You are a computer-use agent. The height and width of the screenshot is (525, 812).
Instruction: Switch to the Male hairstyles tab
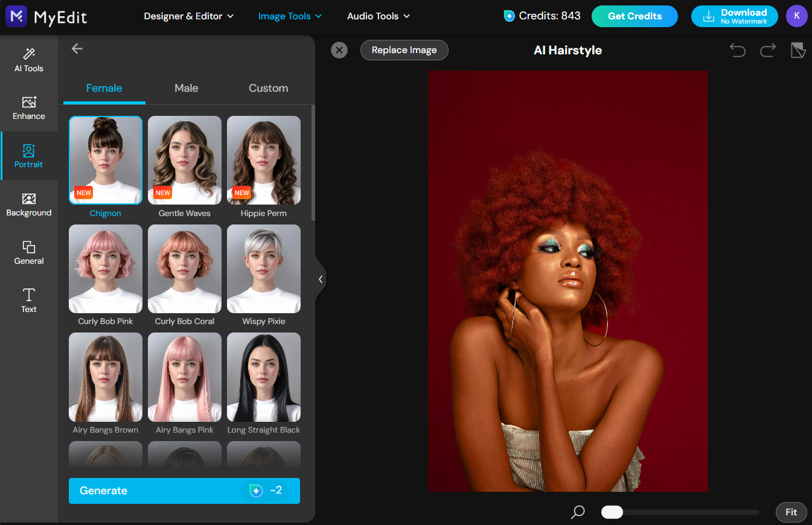tap(185, 88)
